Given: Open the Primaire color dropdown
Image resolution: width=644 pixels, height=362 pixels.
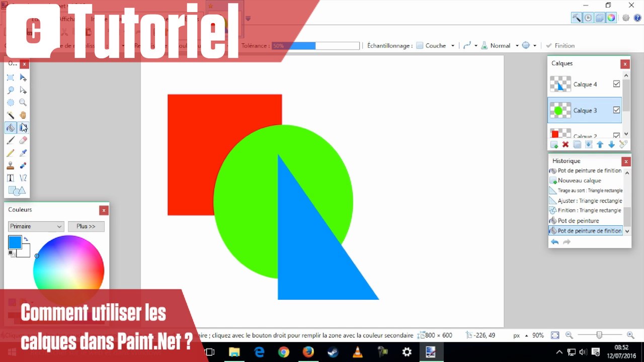Looking at the screenshot, I should (x=36, y=226).
